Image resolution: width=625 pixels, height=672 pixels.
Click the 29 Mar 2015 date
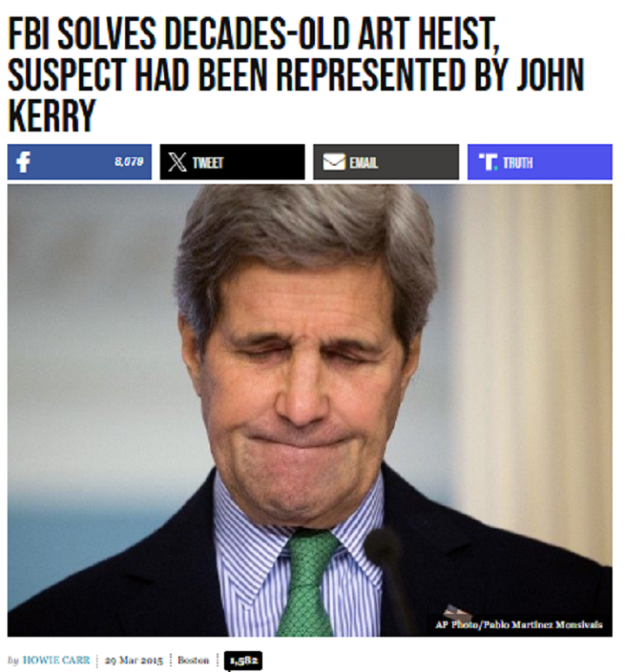pyautogui.click(x=134, y=661)
